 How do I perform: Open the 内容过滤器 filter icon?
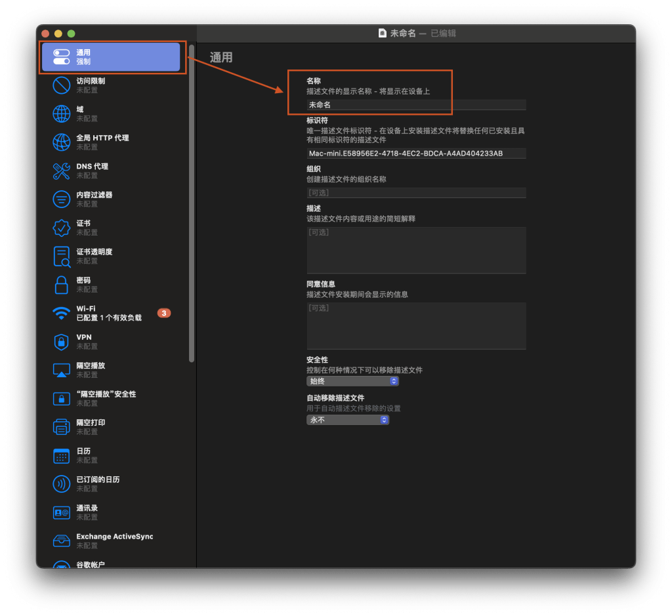point(61,199)
